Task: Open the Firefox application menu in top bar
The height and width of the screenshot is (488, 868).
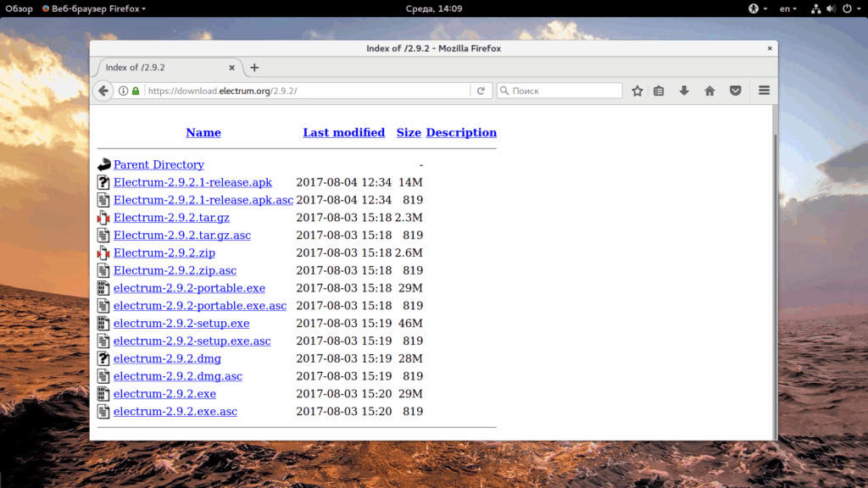Action: pos(94,8)
